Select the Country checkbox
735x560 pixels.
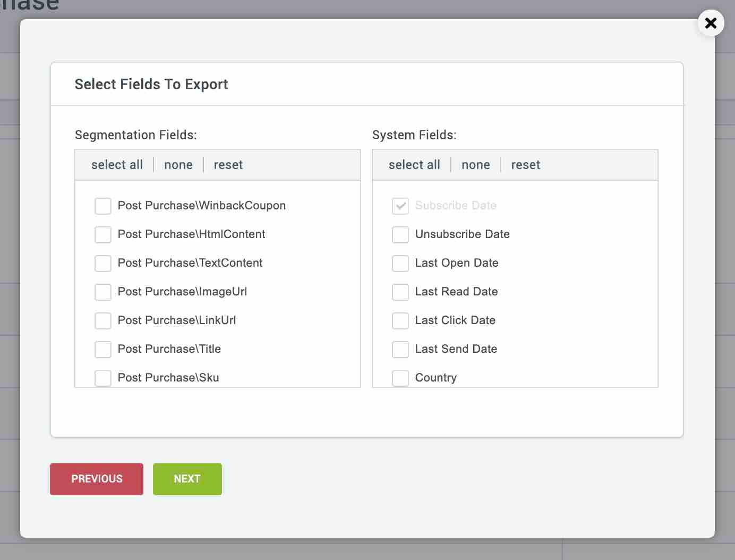[400, 378]
